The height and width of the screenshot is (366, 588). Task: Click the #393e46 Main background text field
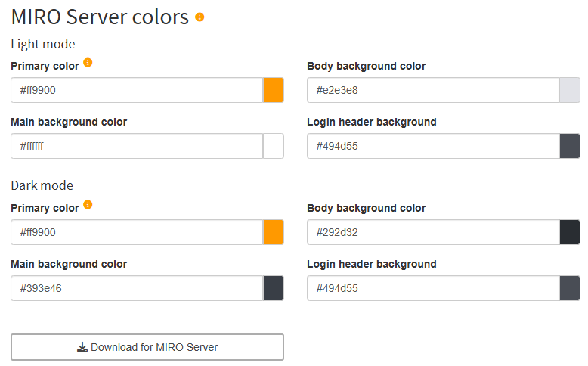click(136, 288)
